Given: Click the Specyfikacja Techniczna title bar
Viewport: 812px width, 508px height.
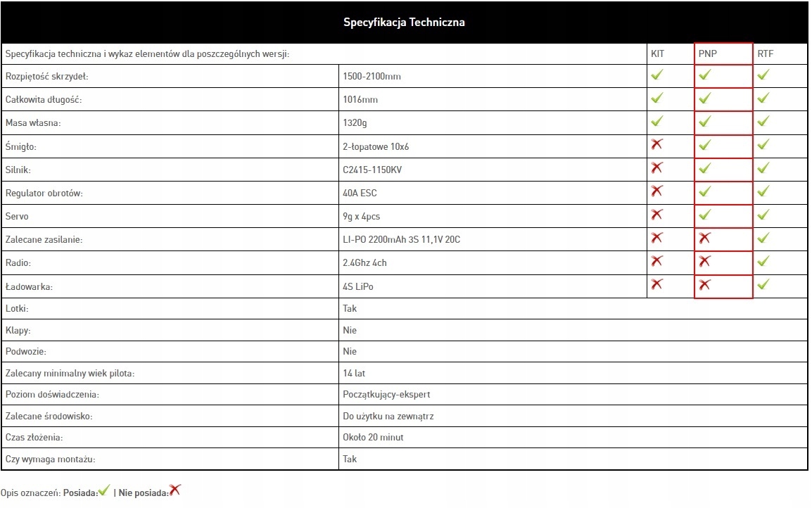Looking at the screenshot, I should point(404,23).
